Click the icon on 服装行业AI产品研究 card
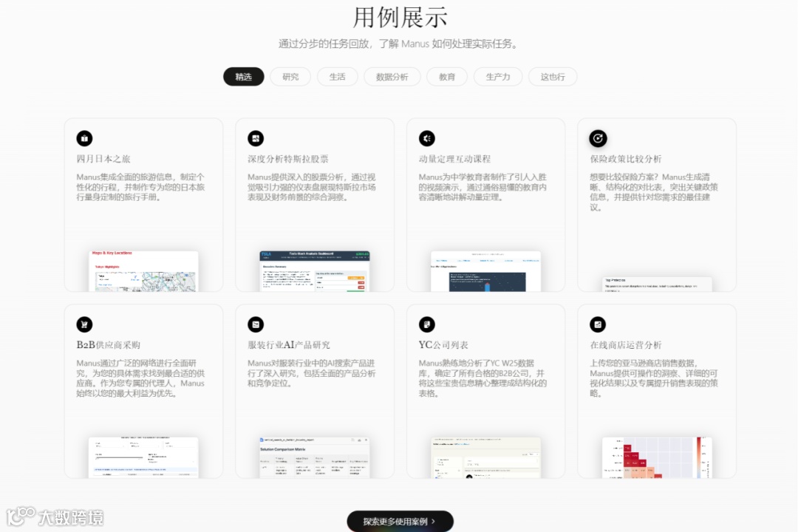 pos(256,324)
